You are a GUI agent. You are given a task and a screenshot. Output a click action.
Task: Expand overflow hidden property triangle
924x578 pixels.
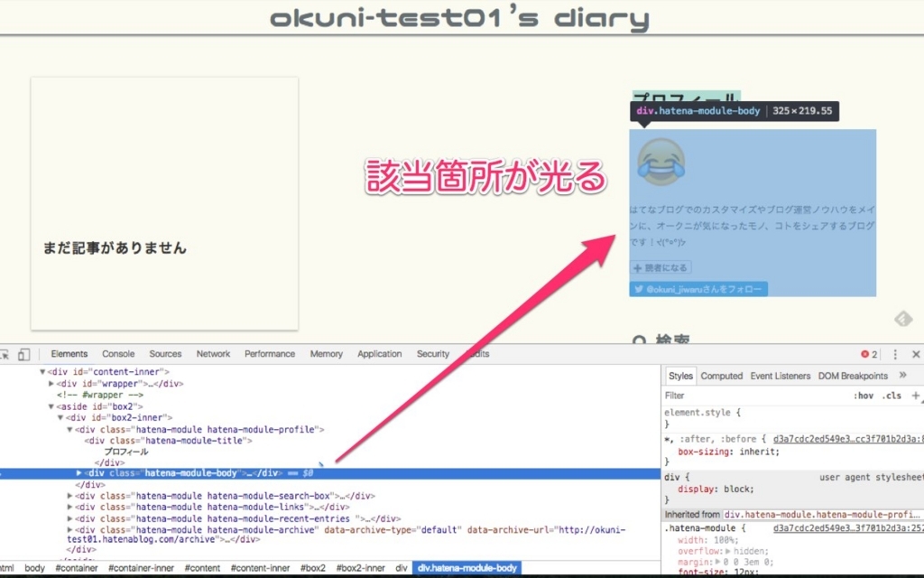coord(728,552)
